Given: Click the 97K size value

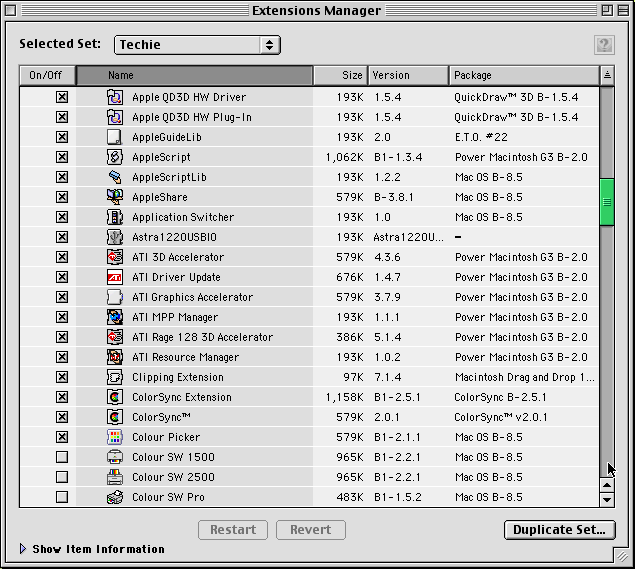Looking at the screenshot, I should tap(354, 377).
